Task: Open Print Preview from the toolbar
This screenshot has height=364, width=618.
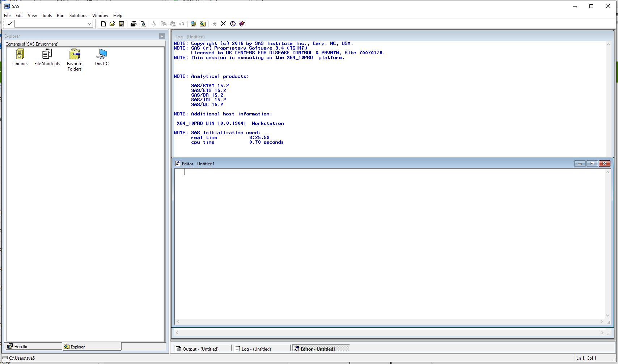Action: pos(143,24)
